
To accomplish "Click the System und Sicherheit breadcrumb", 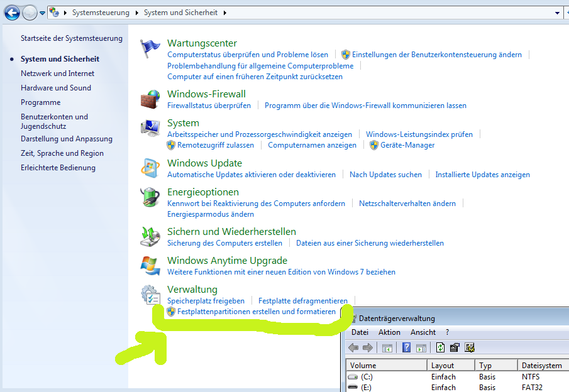I will tap(180, 13).
